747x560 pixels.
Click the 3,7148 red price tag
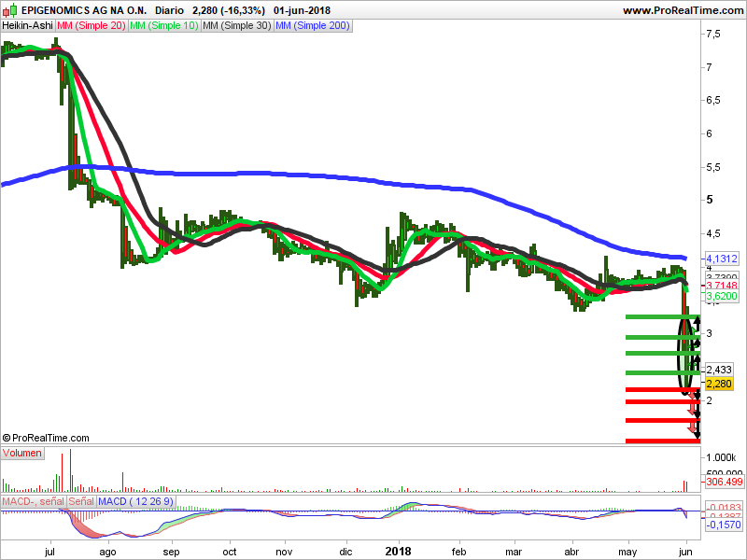point(721,286)
